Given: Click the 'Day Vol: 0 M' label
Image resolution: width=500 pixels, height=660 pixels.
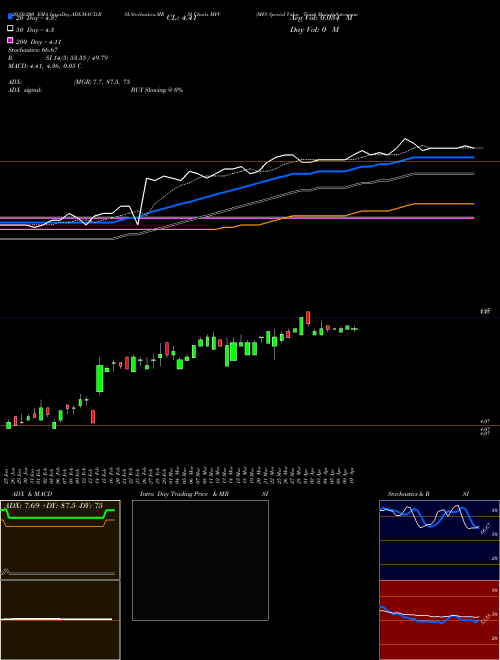Looking at the screenshot, I should (314, 29).
